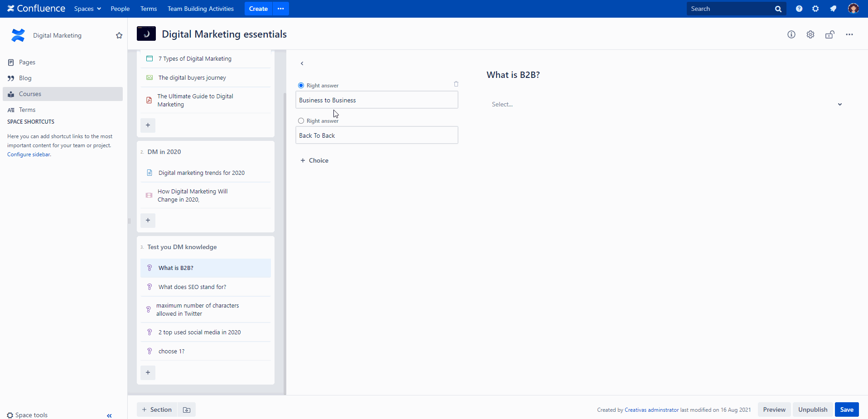868x419 pixels.
Task: Open the help question mark icon
Action: (x=799, y=9)
